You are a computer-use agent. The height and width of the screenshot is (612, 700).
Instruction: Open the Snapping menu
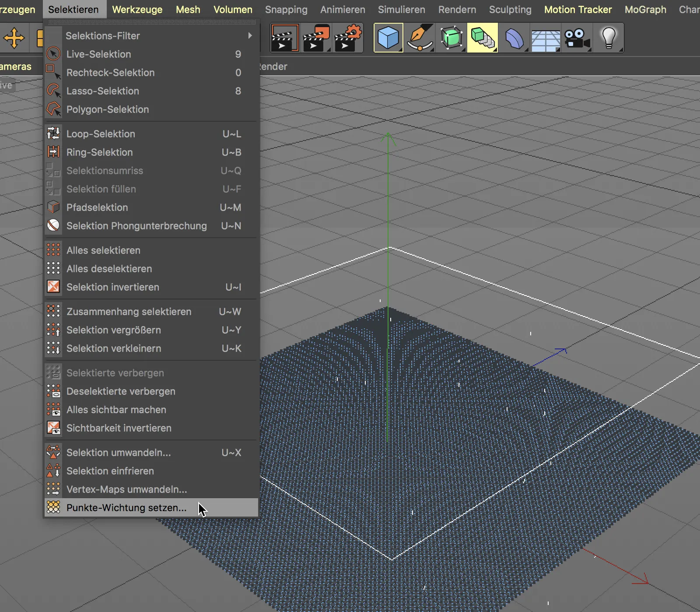point(286,9)
